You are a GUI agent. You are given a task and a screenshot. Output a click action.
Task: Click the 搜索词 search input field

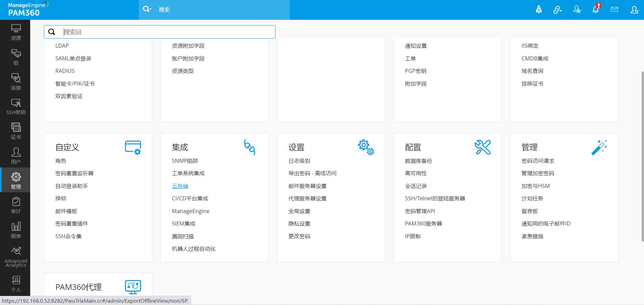pos(168,32)
